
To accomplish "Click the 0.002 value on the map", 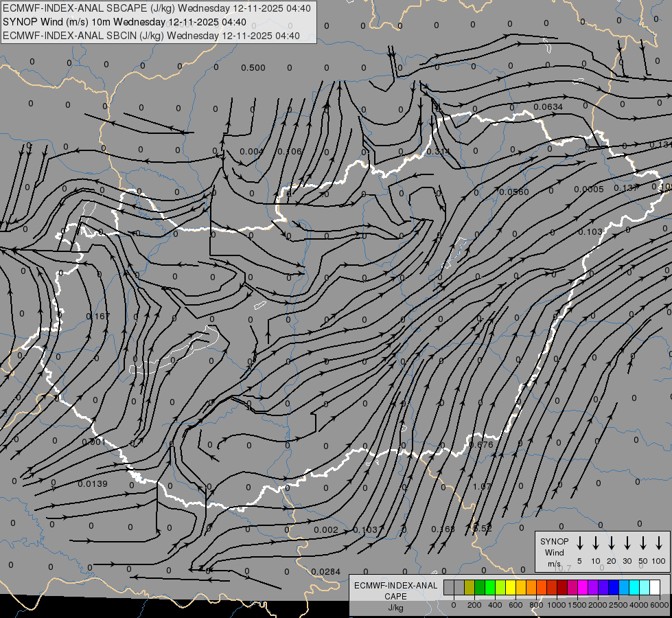I will (x=326, y=530).
